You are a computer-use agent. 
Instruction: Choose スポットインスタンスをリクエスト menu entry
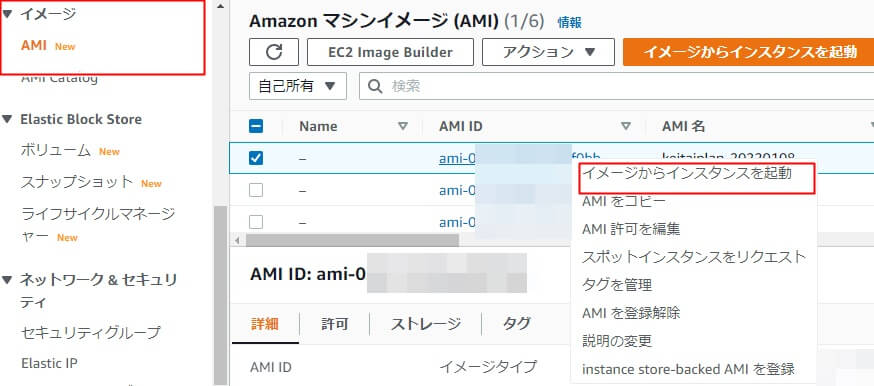pyautogui.click(x=693, y=257)
